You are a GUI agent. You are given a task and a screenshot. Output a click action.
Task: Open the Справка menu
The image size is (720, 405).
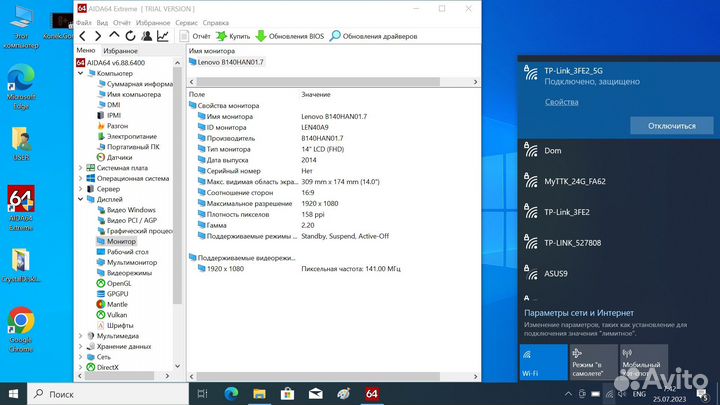215,22
